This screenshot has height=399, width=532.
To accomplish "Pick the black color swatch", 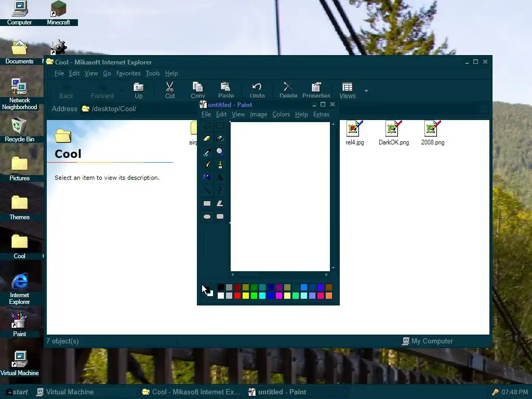I will click(x=221, y=288).
